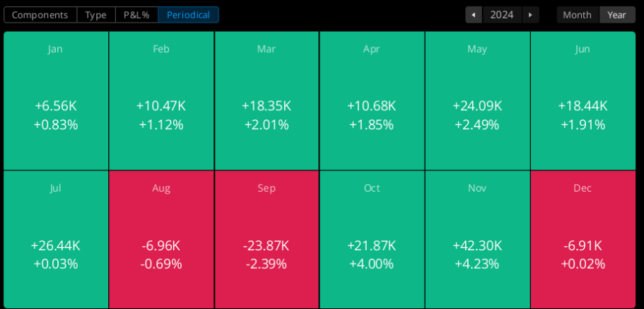This screenshot has width=644, height=309.
Task: Open the Jul +26.44K tile
Action: coord(56,240)
